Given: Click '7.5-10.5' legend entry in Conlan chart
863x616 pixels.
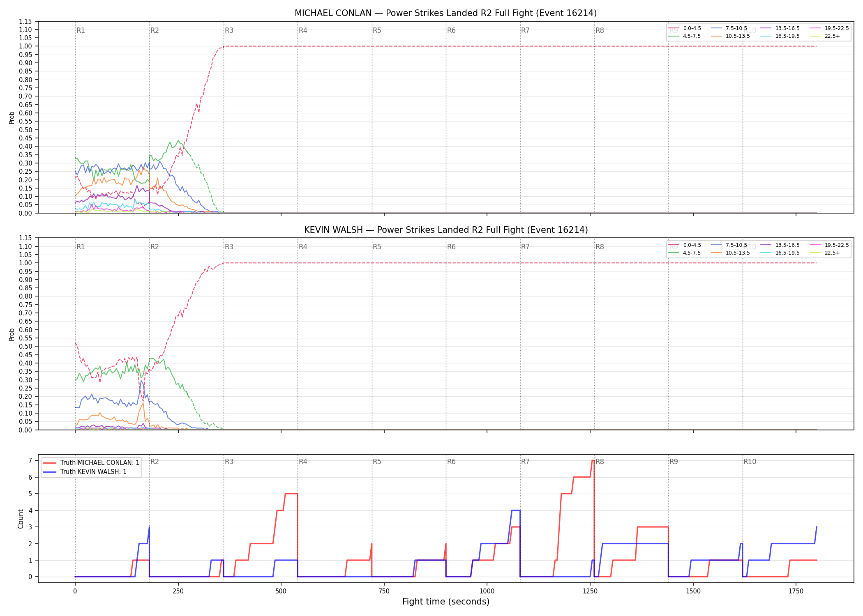Looking at the screenshot, I should click(x=729, y=28).
